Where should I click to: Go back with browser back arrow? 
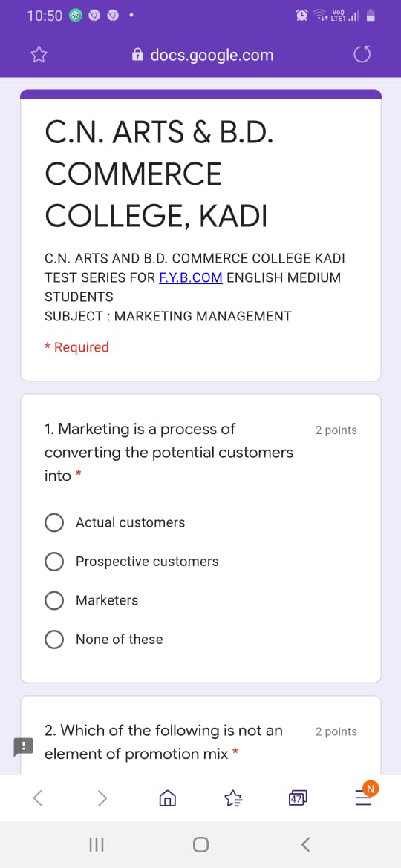pos(38,798)
